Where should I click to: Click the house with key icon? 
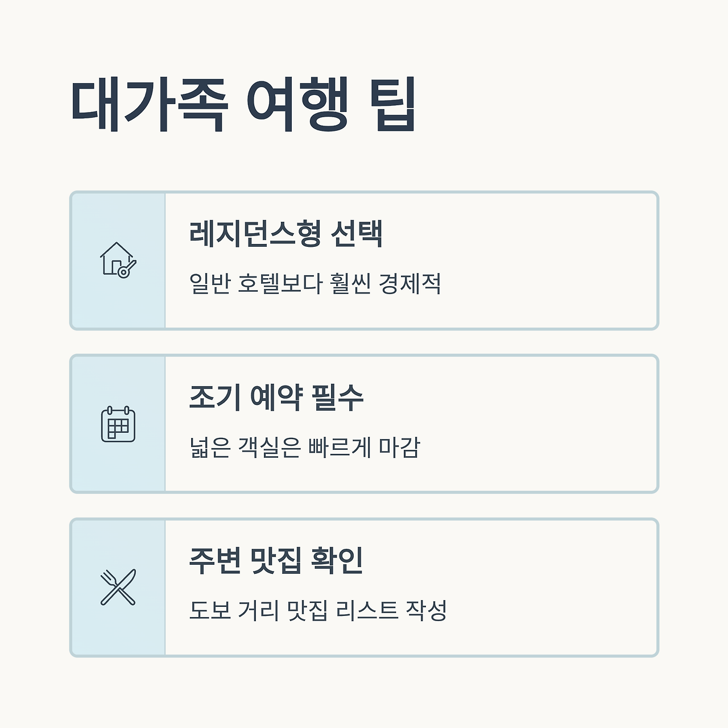pos(118,260)
